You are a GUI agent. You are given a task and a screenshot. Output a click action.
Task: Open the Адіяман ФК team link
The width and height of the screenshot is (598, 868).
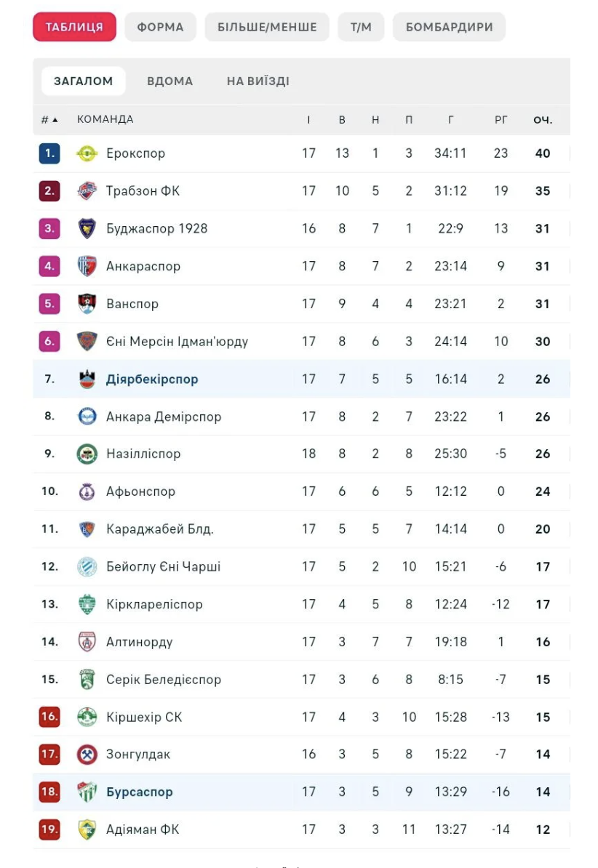click(x=143, y=829)
